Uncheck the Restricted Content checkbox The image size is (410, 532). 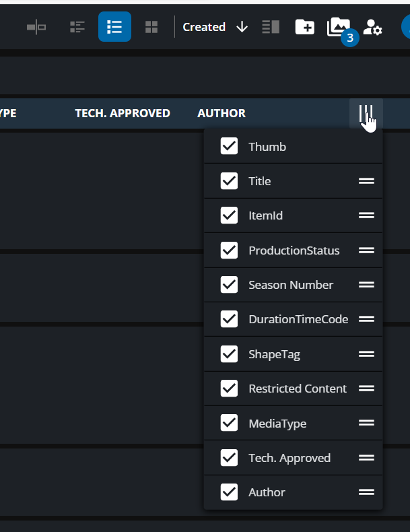point(229,389)
